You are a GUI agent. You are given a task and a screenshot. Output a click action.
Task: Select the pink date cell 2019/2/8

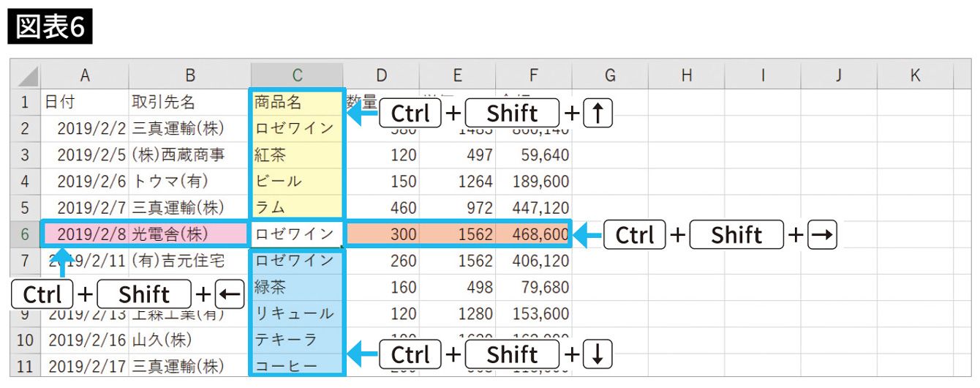86,235
